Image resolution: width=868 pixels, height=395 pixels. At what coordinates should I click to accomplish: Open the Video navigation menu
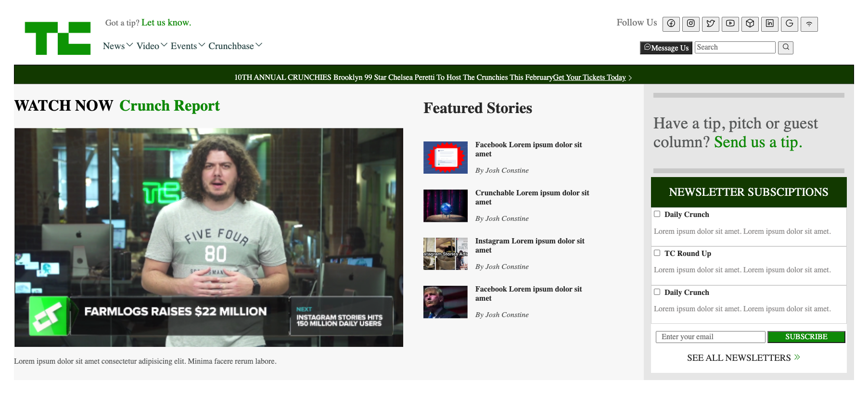pyautogui.click(x=152, y=46)
